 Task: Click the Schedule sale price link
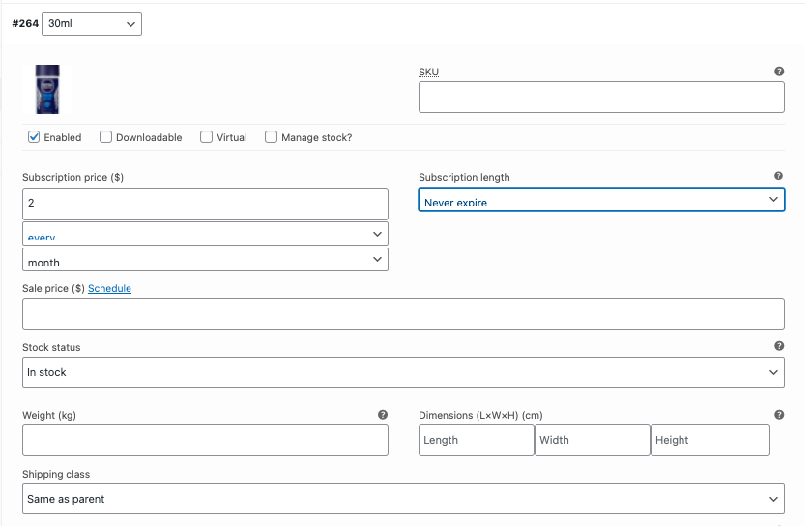coord(109,289)
